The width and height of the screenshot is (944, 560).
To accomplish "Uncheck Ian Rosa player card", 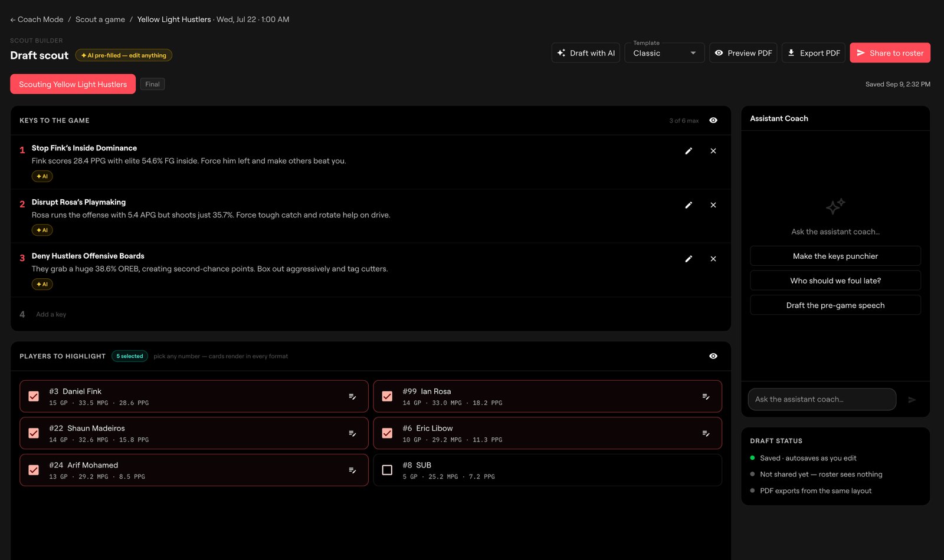I will point(387,397).
